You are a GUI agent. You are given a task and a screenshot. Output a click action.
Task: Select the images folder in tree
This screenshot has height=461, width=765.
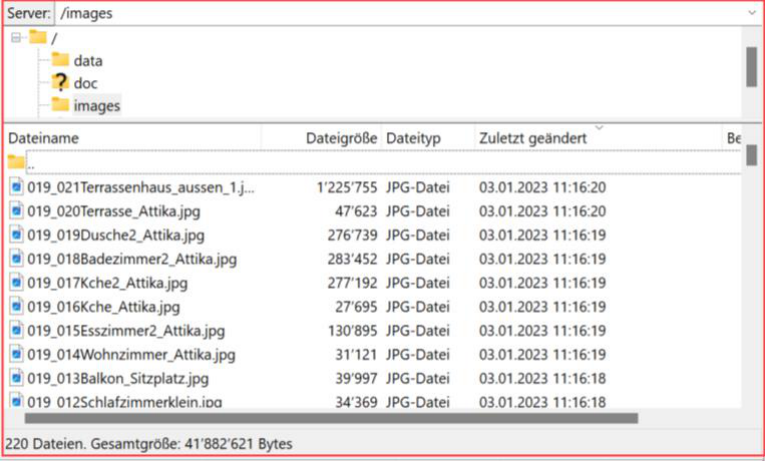pos(97,105)
